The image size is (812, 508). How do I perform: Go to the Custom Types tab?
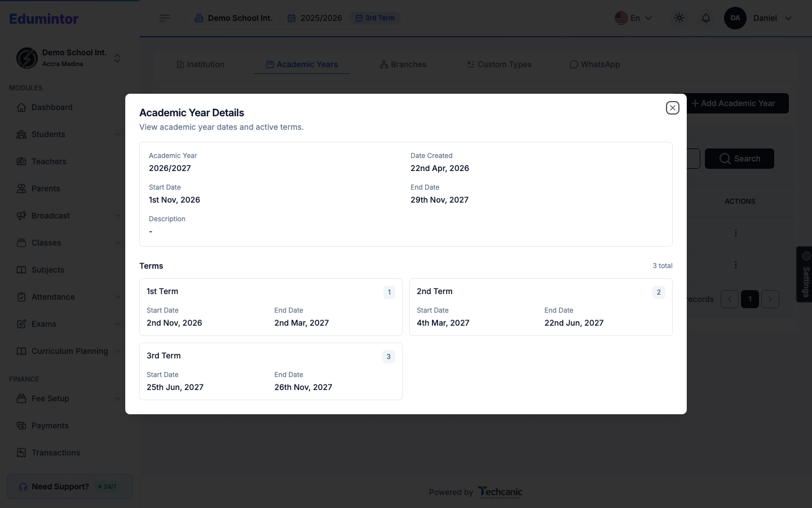[x=499, y=64]
